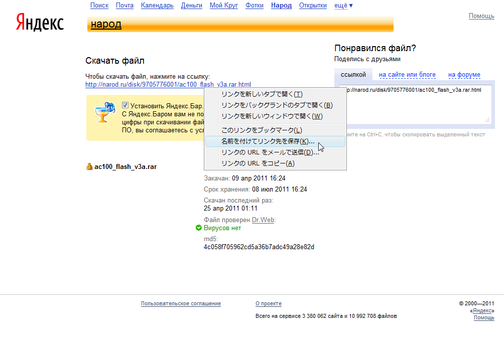Screen dimensions: 504x363
Task: Click the md5 hash value text
Action: [259, 247]
